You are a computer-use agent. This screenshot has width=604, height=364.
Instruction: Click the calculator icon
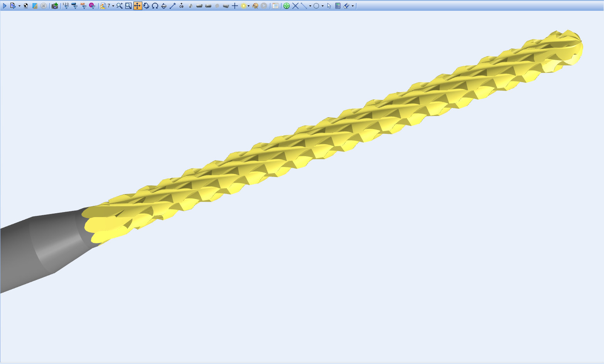[x=338, y=6]
